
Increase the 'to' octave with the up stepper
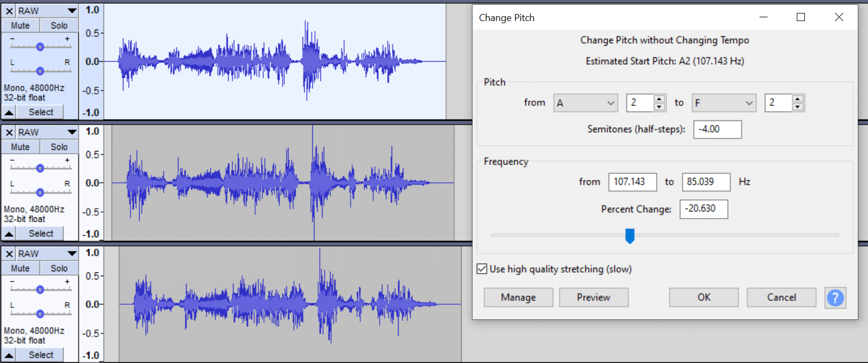click(x=799, y=99)
